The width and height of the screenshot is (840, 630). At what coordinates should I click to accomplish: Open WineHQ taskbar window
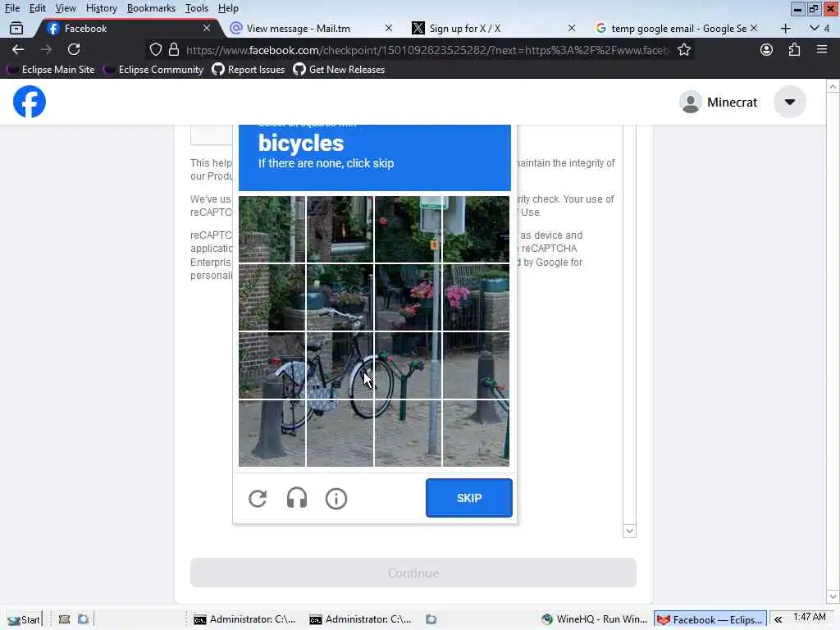(x=594, y=619)
